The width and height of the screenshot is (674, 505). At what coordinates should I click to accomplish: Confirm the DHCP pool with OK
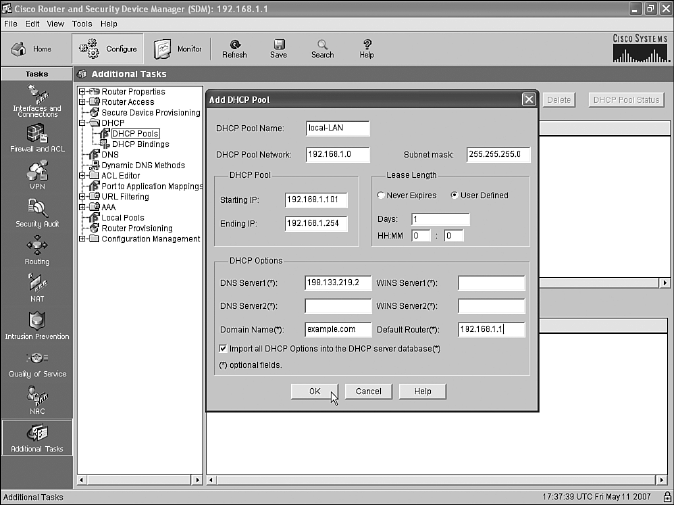315,391
